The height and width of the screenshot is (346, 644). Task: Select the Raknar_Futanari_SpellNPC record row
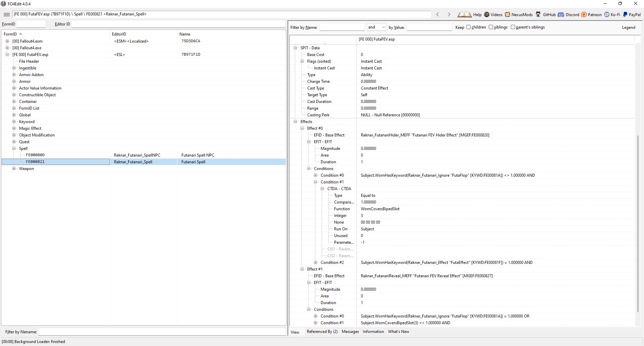pyautogui.click(x=137, y=155)
